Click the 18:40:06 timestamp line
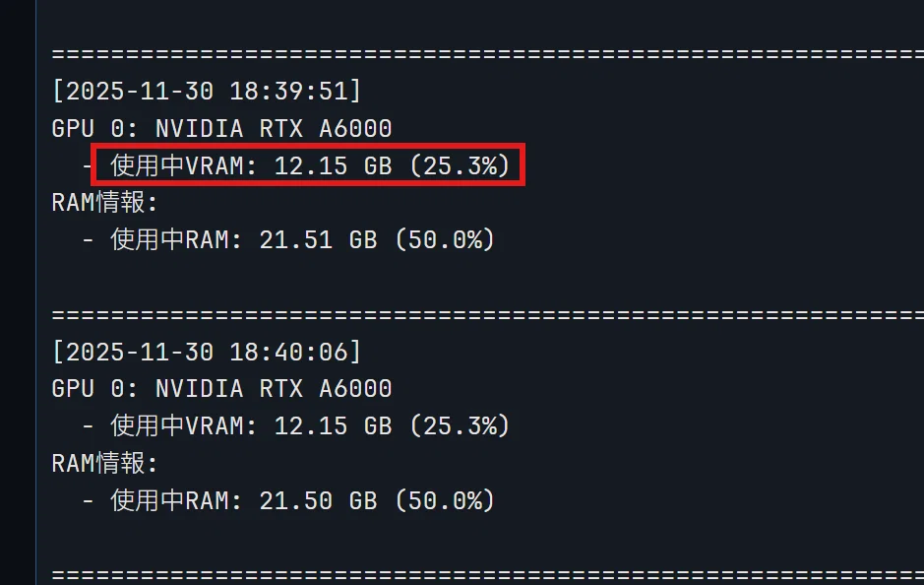The width and height of the screenshot is (924, 585). 207,352
